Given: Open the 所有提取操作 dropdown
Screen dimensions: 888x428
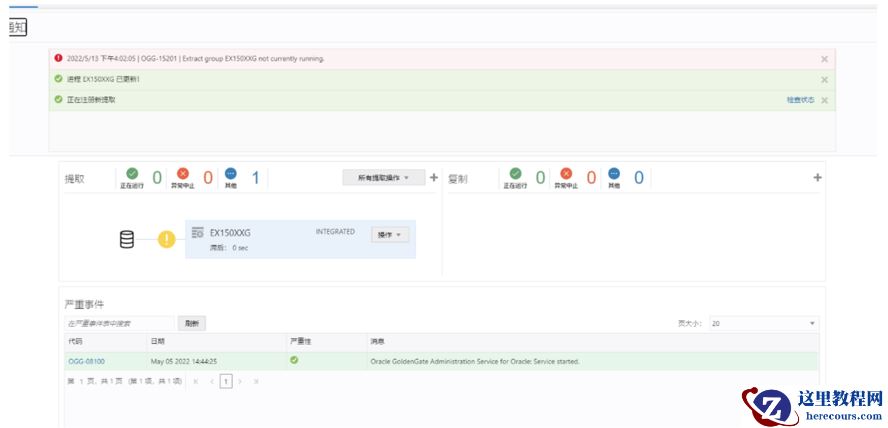Looking at the screenshot, I should point(383,178).
